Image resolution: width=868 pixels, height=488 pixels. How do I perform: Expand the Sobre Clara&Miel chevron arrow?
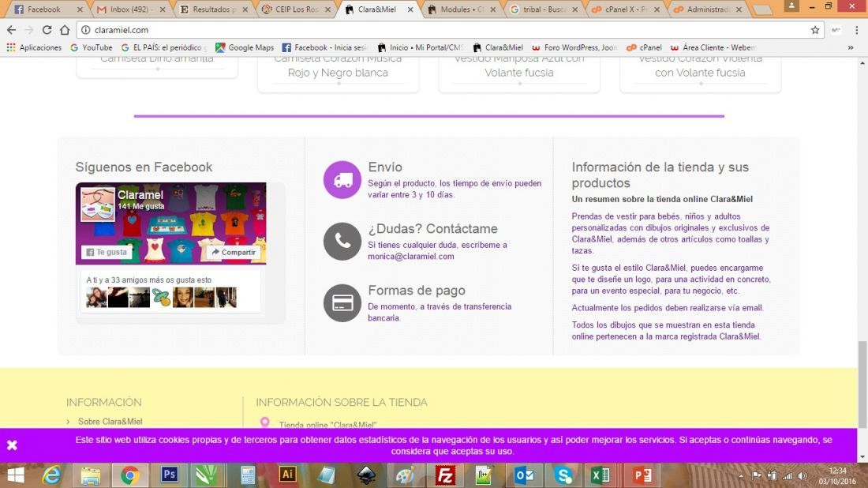click(x=68, y=422)
